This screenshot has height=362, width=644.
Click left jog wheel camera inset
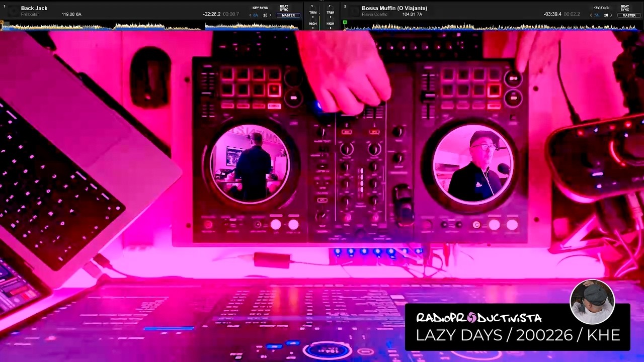[250, 164]
